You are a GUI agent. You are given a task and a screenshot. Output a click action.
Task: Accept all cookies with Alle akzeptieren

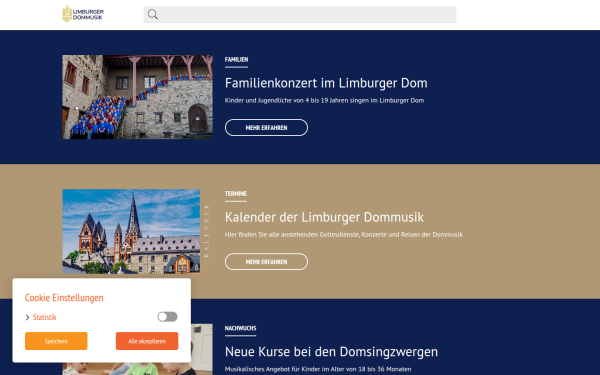pyautogui.click(x=147, y=341)
